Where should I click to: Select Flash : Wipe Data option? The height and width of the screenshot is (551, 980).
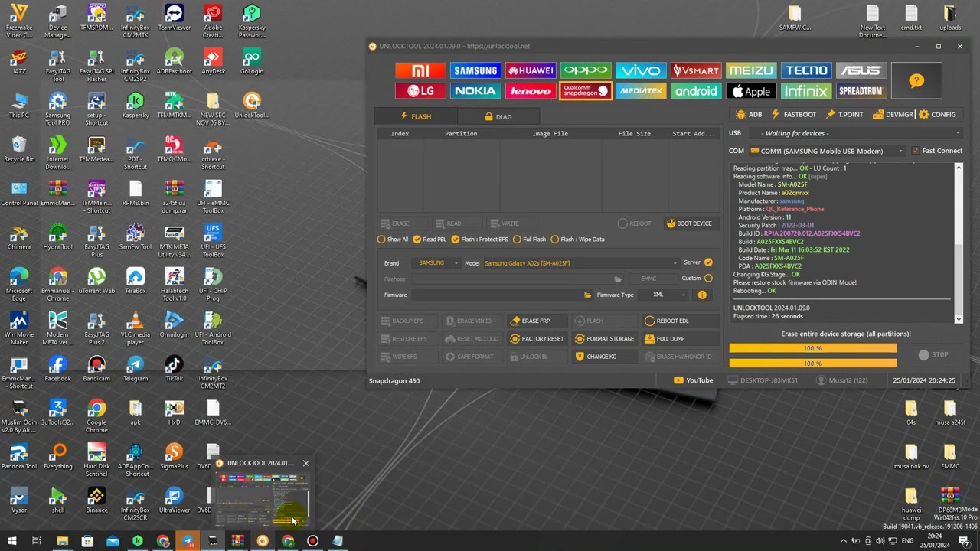click(x=578, y=240)
